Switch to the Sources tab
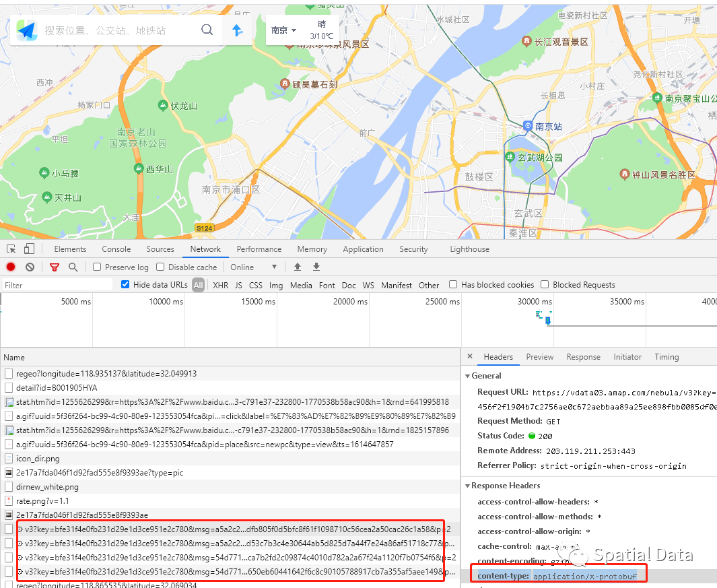 click(x=160, y=249)
